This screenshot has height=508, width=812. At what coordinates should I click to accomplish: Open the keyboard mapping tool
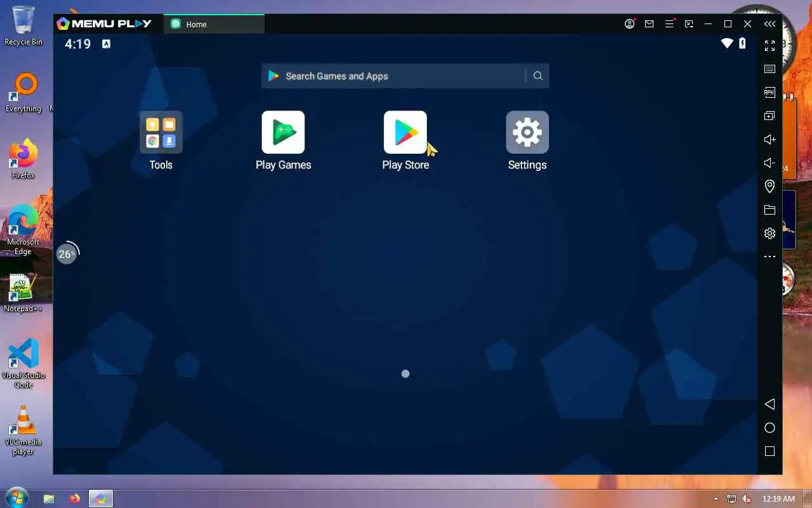click(x=769, y=69)
